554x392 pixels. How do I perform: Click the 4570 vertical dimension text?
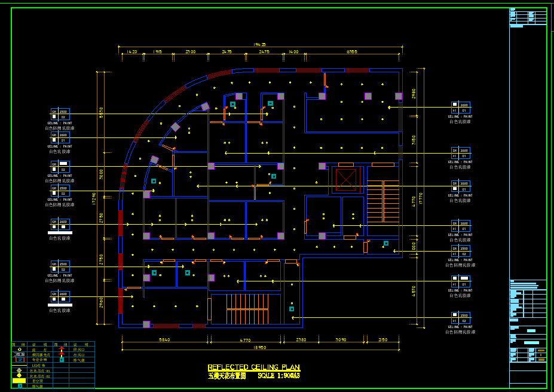click(x=414, y=291)
